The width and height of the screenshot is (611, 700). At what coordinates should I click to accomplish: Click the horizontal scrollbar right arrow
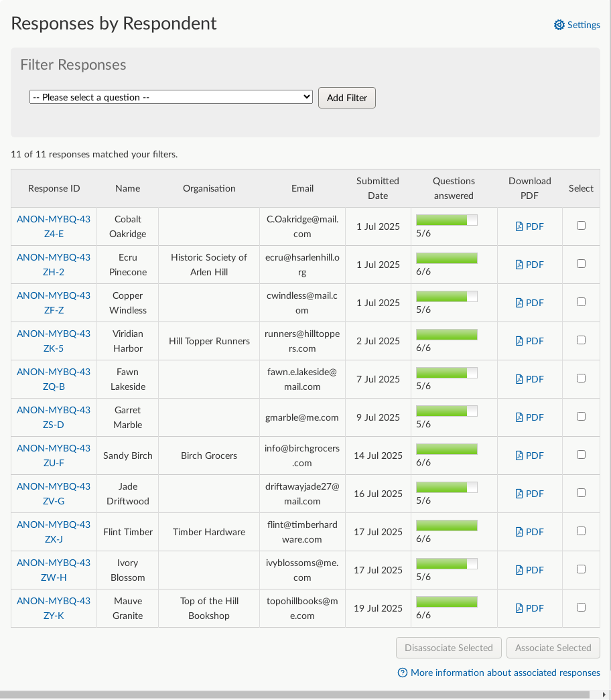pos(605,695)
